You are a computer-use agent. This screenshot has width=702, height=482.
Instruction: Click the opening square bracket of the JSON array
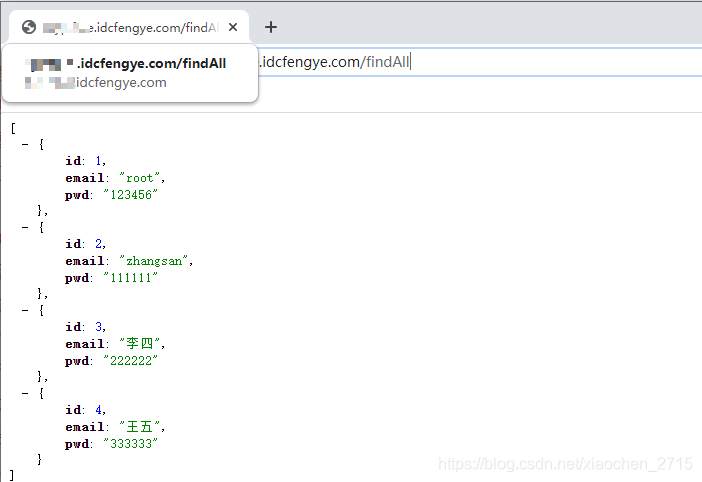coord(13,128)
